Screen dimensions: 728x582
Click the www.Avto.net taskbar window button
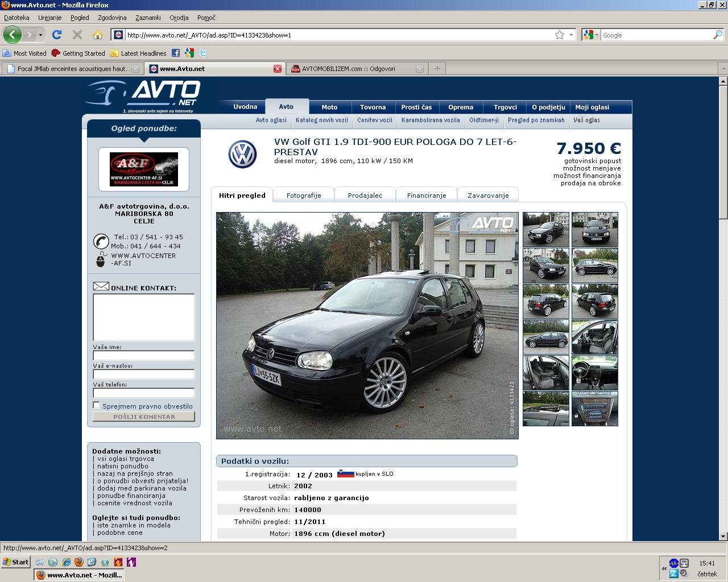pos(79,575)
